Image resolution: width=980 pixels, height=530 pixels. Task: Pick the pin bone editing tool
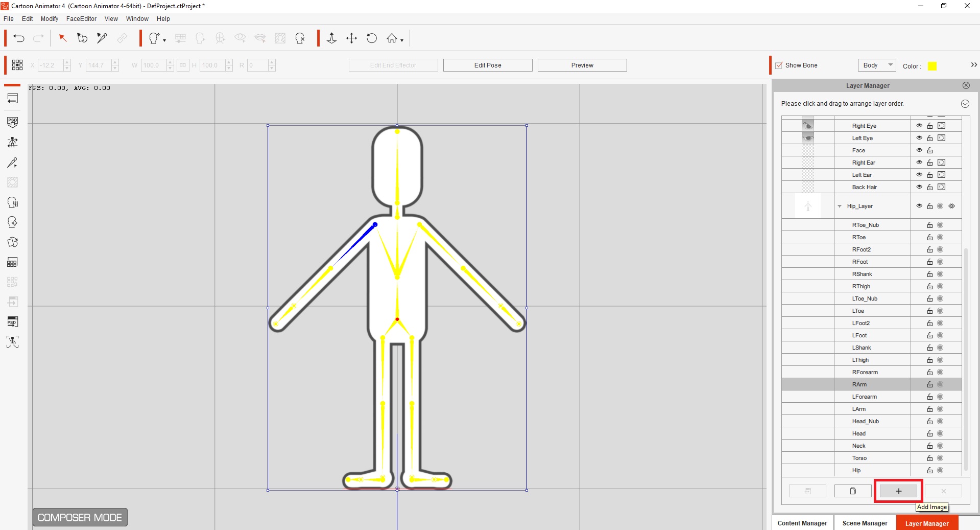tap(102, 38)
